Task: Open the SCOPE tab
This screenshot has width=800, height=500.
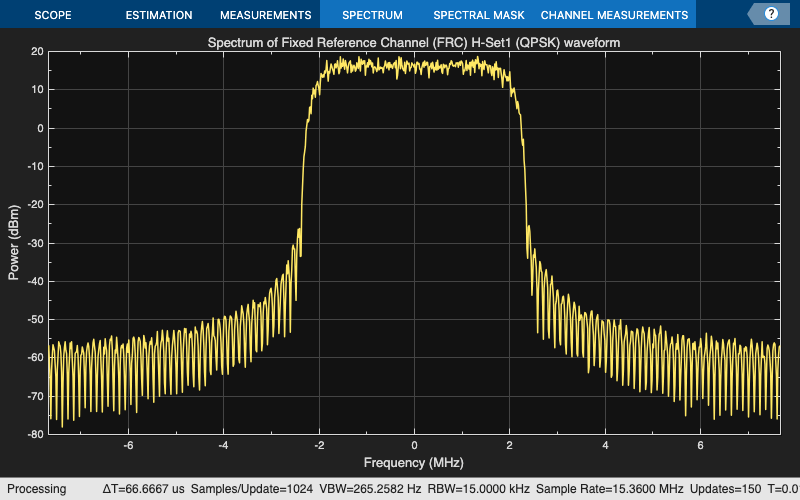Action: (53, 15)
